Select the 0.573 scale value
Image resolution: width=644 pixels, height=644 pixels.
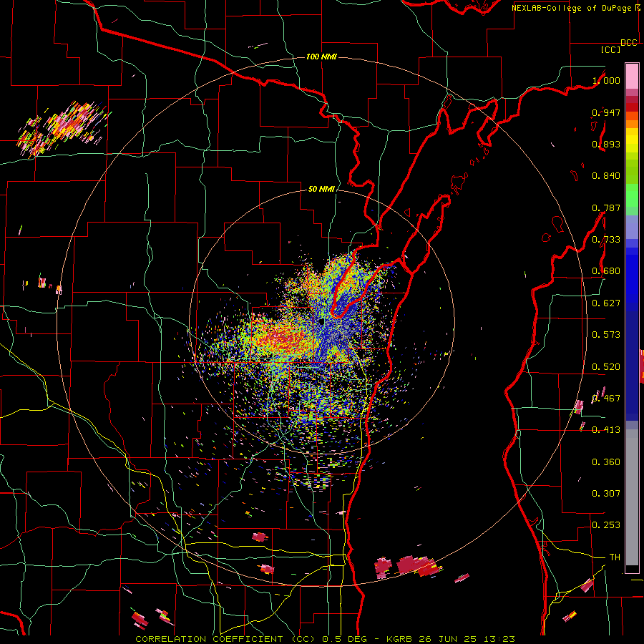(606, 335)
